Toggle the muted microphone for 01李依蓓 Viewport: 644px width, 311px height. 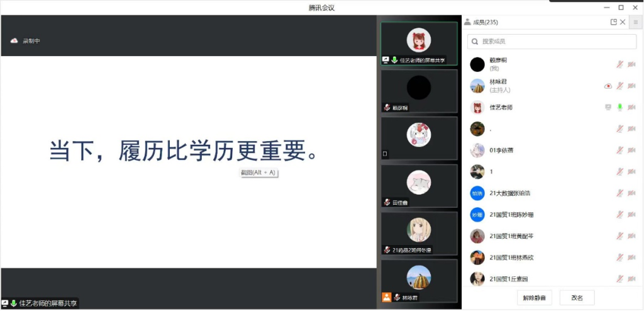619,150
